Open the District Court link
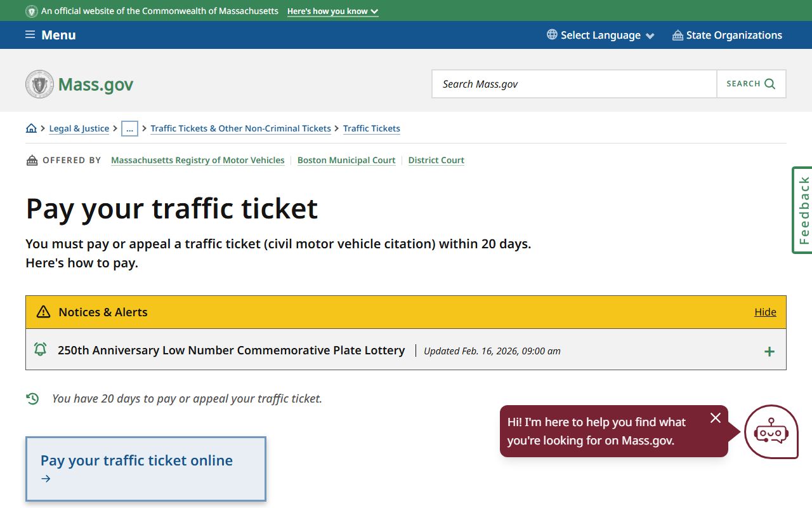The image size is (812, 508). coord(436,160)
